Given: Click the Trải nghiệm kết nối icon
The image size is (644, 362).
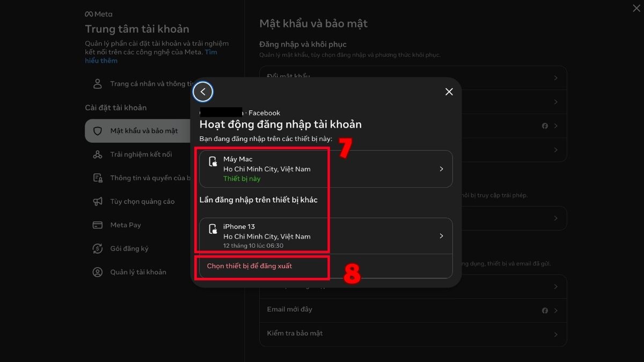Looking at the screenshot, I should coord(97,154).
